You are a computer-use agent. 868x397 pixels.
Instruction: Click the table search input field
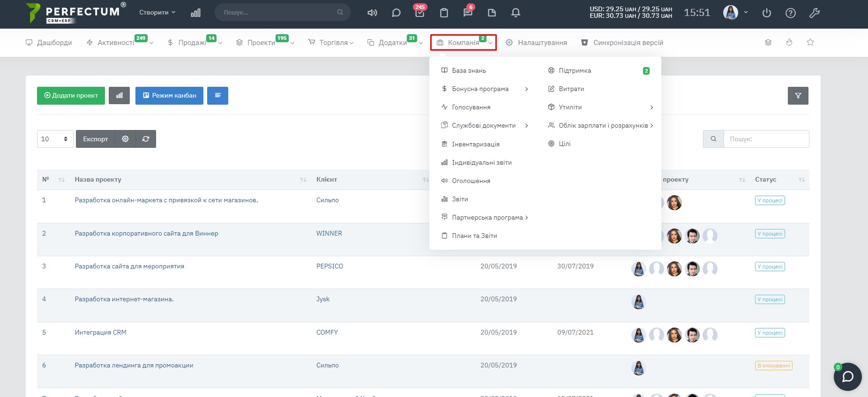pos(766,139)
